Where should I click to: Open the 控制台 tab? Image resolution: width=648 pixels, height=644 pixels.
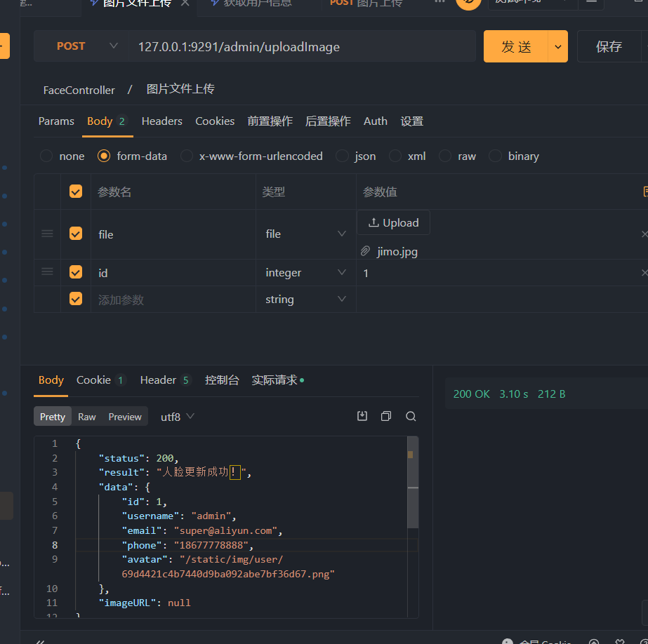[x=222, y=380]
